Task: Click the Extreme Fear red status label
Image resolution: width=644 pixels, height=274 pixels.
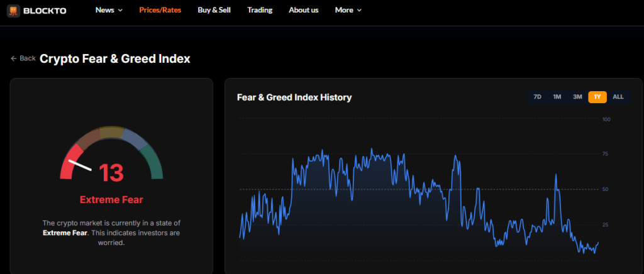Action: click(x=111, y=200)
